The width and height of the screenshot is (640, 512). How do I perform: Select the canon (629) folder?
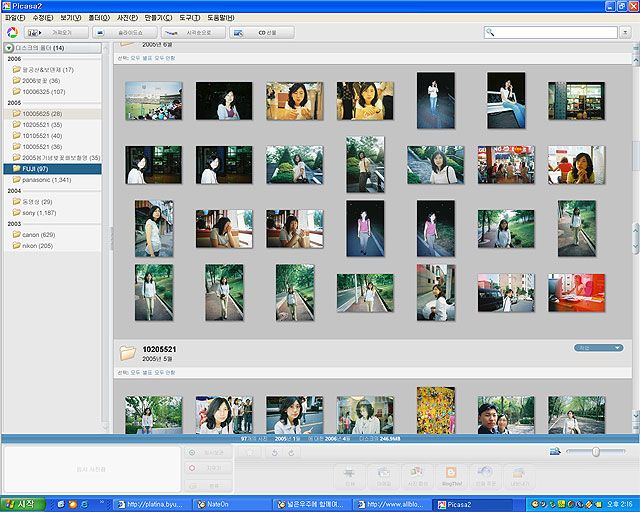tap(52, 235)
